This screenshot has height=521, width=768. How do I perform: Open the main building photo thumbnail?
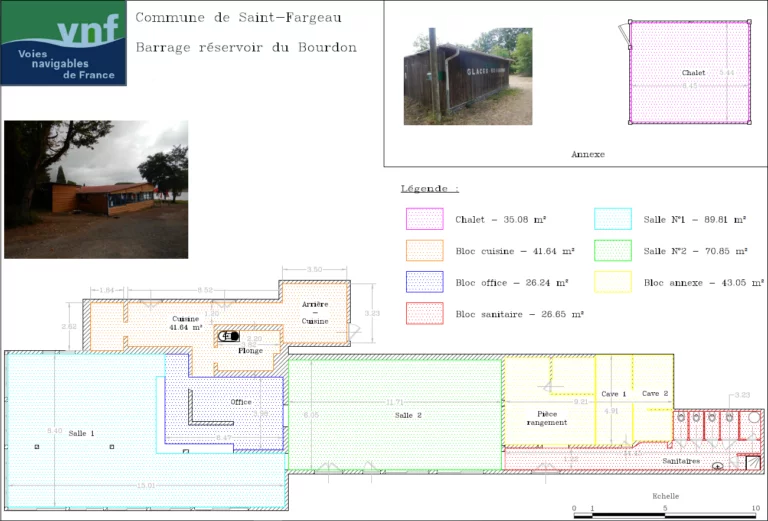[96, 190]
